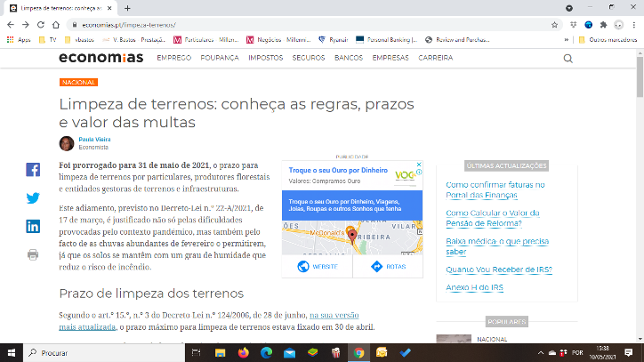
Task: Open author Paula Vieira profile
Action: click(x=94, y=140)
